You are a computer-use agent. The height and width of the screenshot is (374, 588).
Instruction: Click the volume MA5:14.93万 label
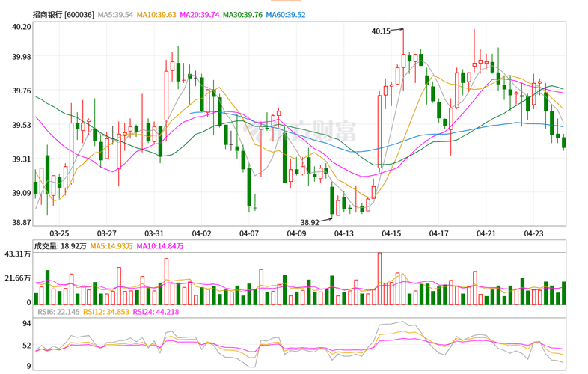pyautogui.click(x=111, y=246)
